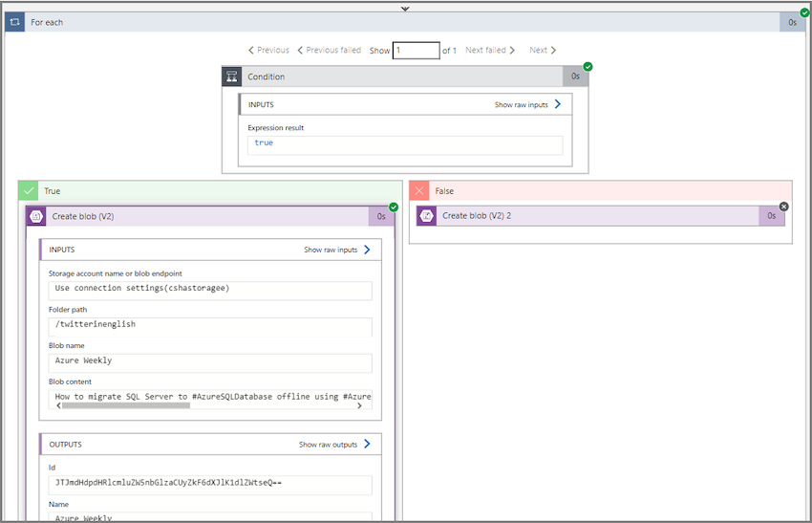Click the Condition action icon
The image size is (812, 523).
[x=231, y=76]
